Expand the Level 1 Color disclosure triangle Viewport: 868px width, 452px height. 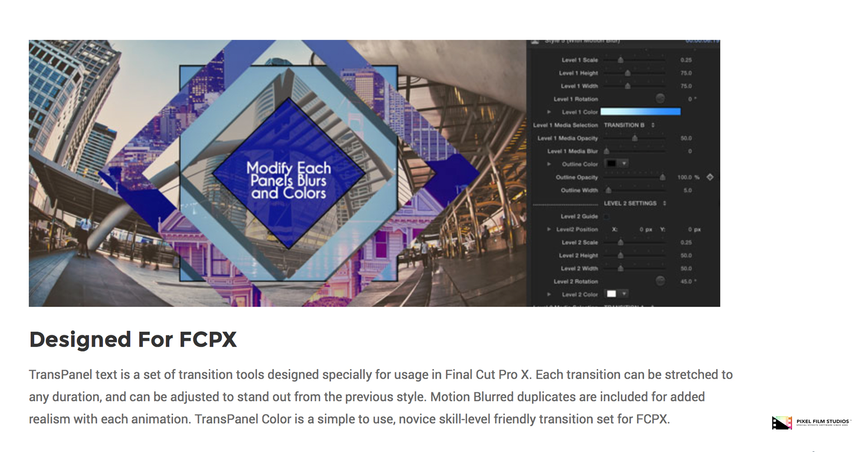pos(549,112)
